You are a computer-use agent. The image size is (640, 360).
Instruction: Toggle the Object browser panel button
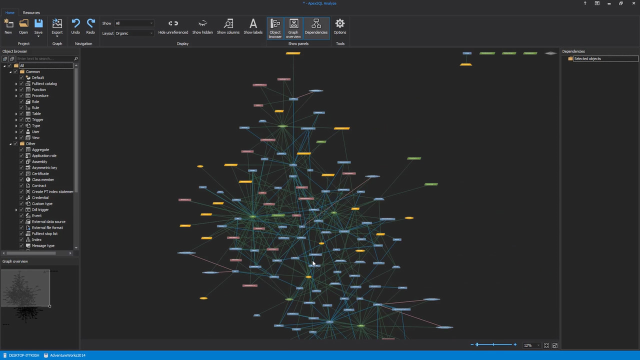[276, 28]
